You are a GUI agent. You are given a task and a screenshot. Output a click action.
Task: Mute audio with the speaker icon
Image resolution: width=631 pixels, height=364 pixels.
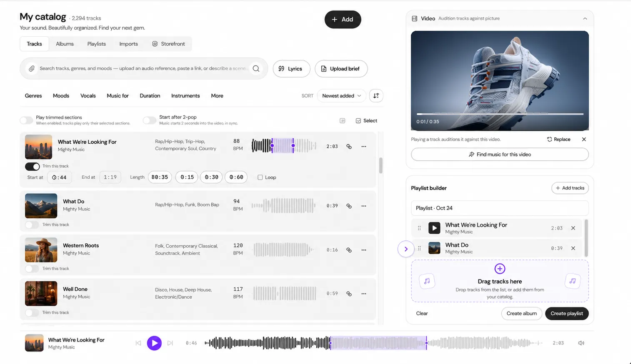point(581,343)
